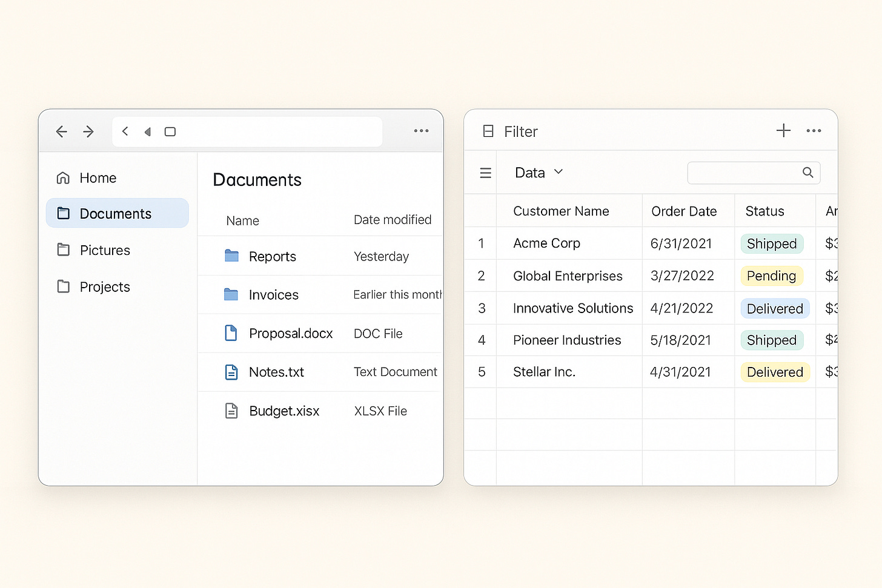Click the file manager address bar field
Screen dimensions: 882x588
247,131
